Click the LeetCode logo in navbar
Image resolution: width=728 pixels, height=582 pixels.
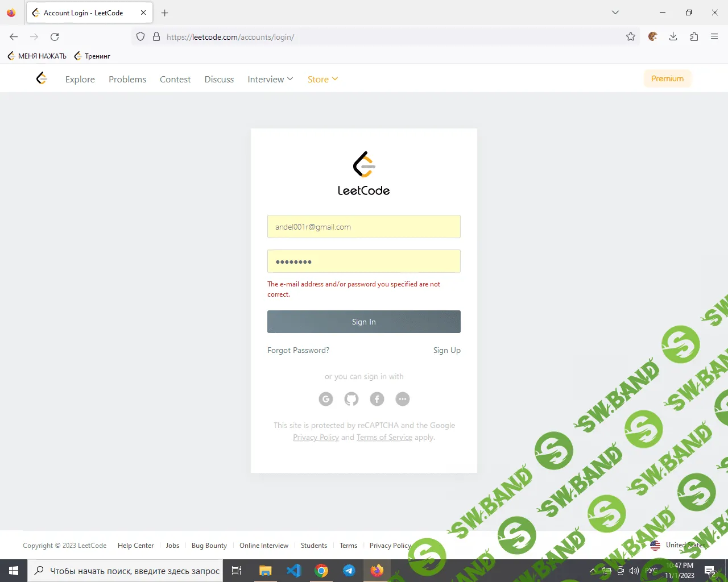point(42,78)
